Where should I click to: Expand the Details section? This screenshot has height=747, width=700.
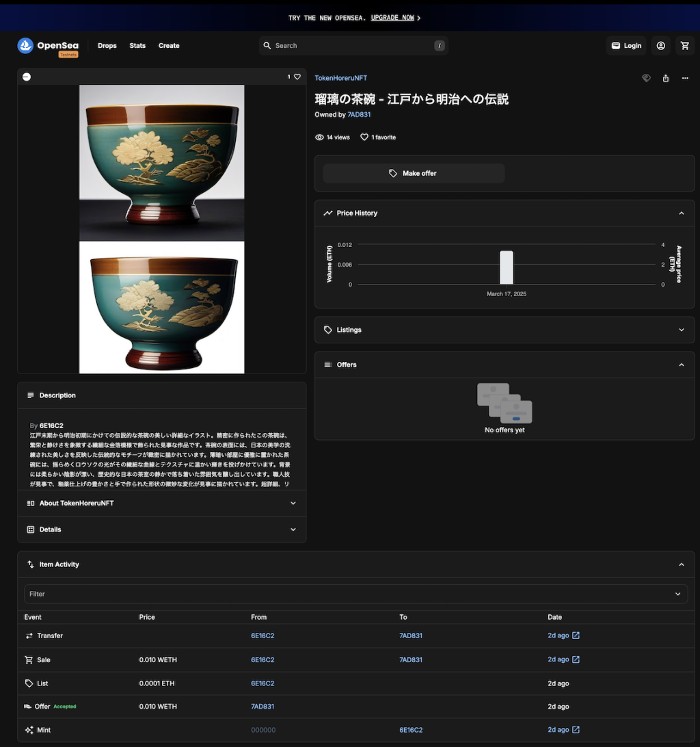162,529
